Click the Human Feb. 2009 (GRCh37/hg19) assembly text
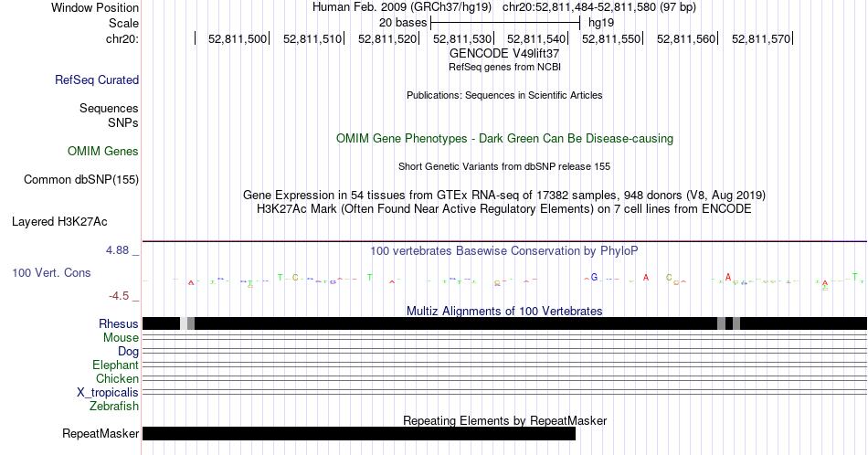Screen dimensions: 868x455 [x=402, y=7]
